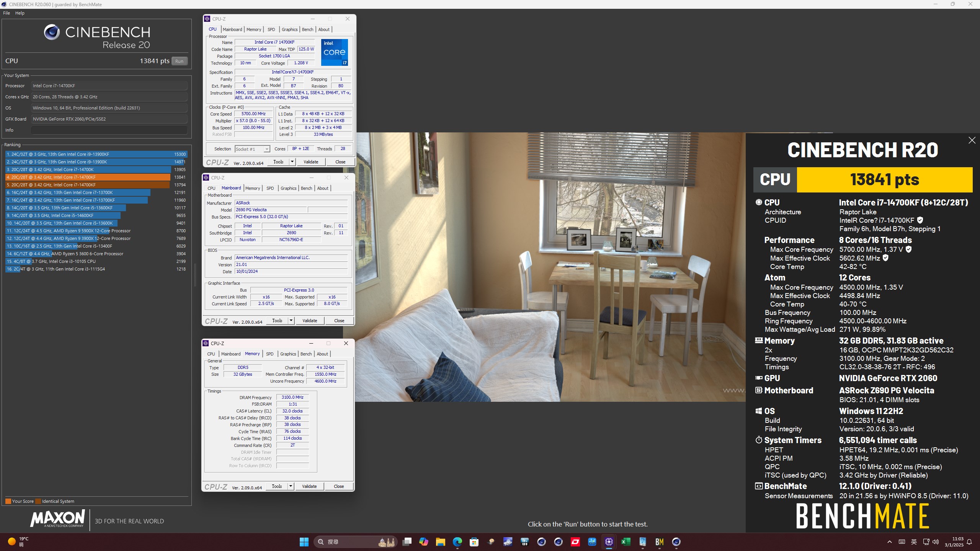Click Validate in the middle CPU-Z Mainboard window

310,321
